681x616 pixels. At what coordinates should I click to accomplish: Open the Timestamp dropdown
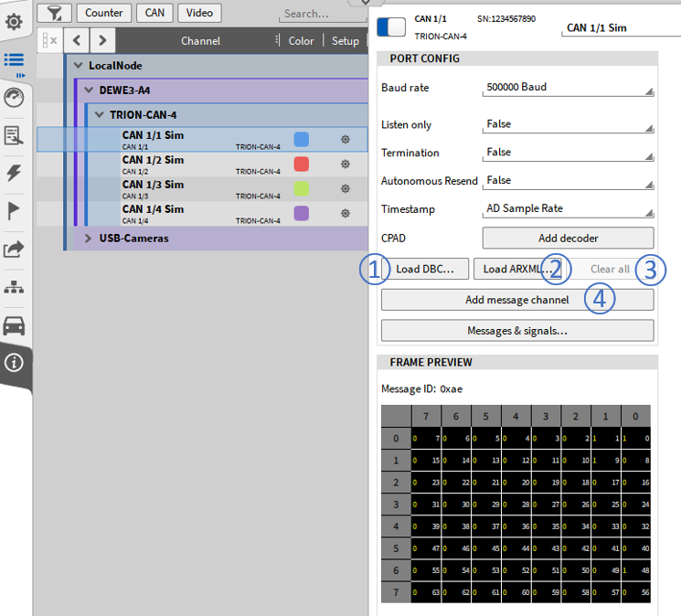[x=568, y=209]
